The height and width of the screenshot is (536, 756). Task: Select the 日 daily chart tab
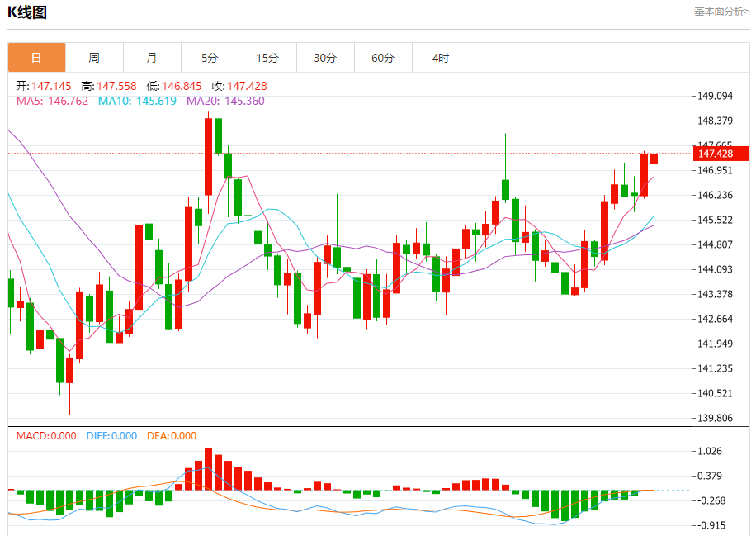36,58
